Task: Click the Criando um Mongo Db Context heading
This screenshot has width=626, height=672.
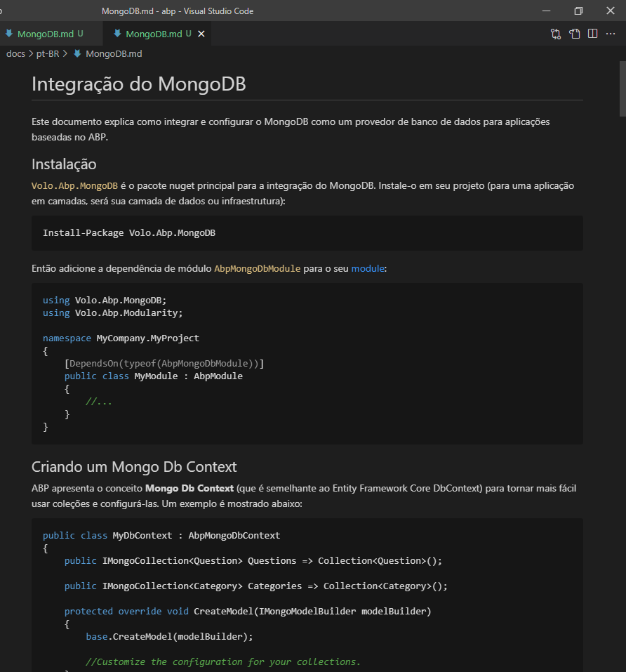Action: coord(133,466)
